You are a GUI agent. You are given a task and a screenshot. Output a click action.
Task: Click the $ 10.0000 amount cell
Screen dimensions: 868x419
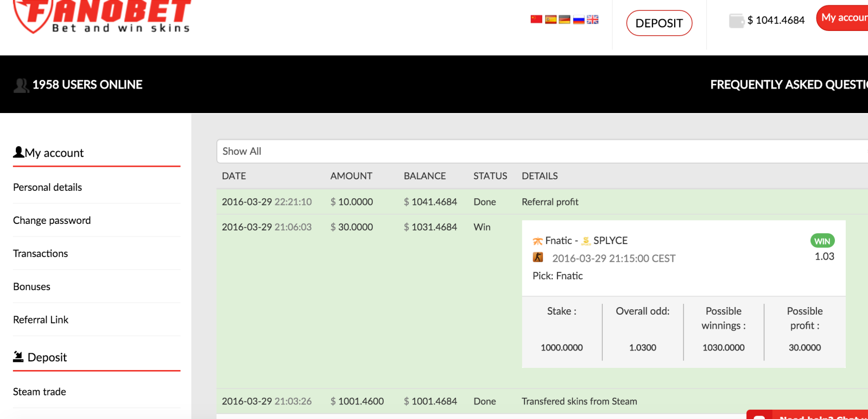tap(352, 202)
